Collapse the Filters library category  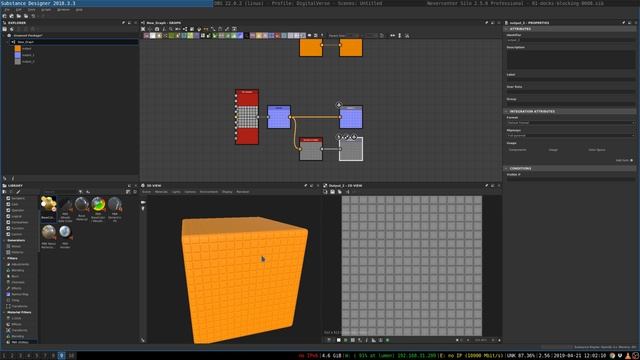click(4, 258)
